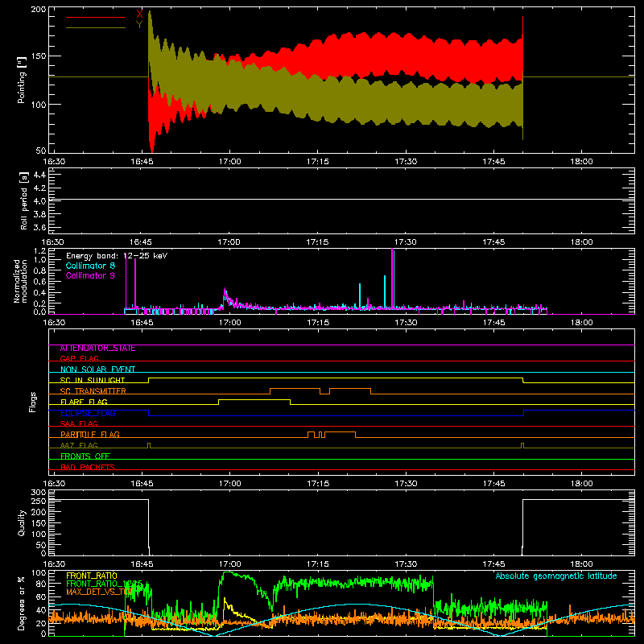This screenshot has width=644, height=644.
Task: Click the 300 tick on Quality axis
Action: click(x=39, y=493)
